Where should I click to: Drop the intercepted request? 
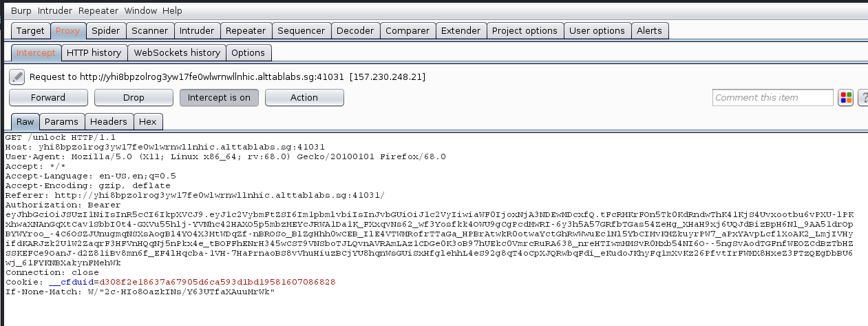coord(134,98)
